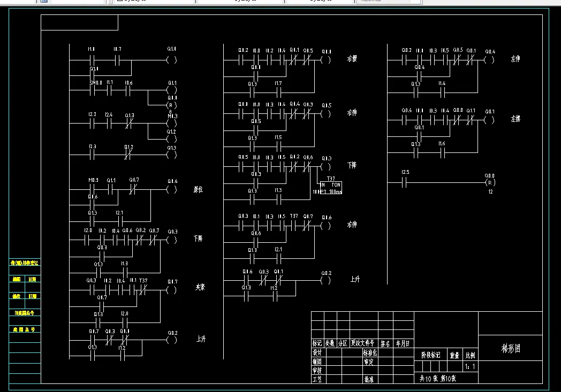Select the Q0.3 output coil

click(172, 240)
